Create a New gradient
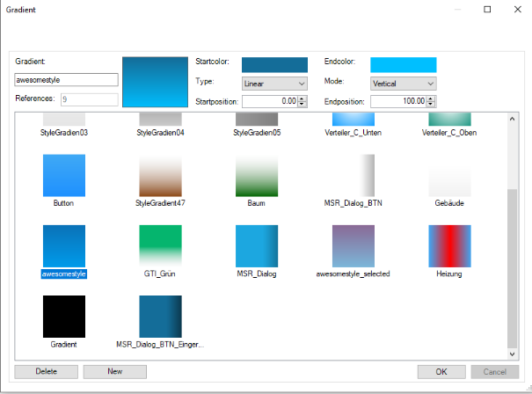532x394 pixels. pos(115,372)
